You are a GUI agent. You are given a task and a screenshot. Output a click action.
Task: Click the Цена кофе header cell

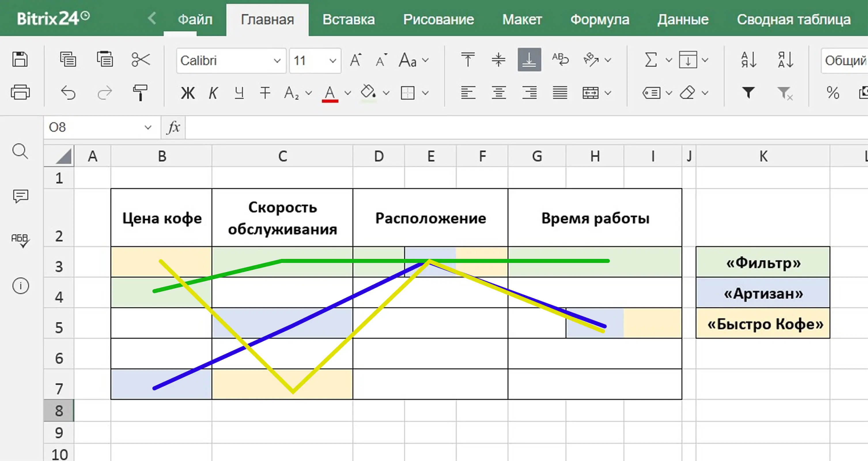[x=161, y=217]
